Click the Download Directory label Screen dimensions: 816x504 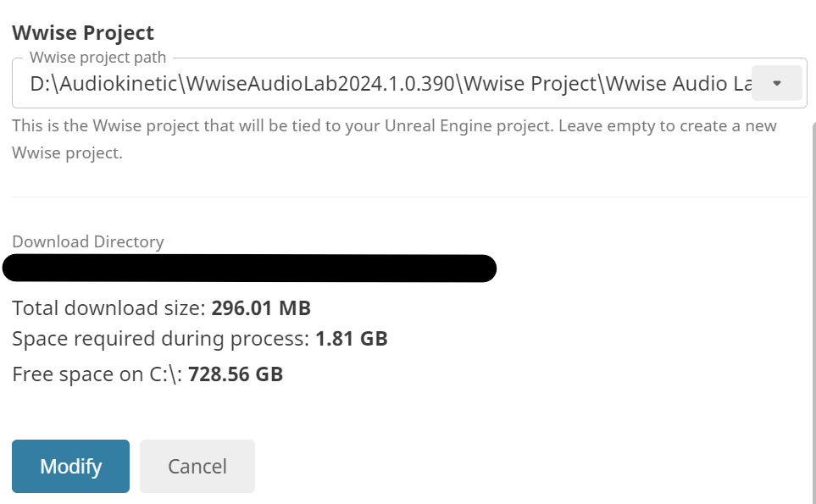tap(88, 241)
